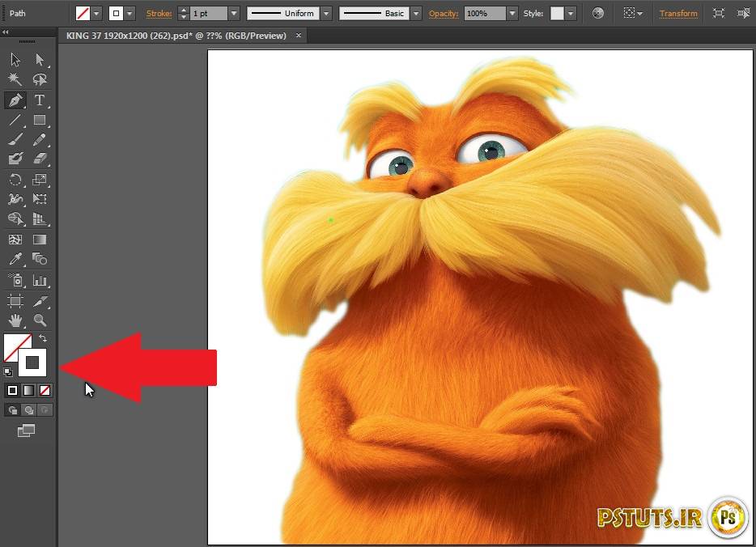Set paint mode to Gradient

29,390
